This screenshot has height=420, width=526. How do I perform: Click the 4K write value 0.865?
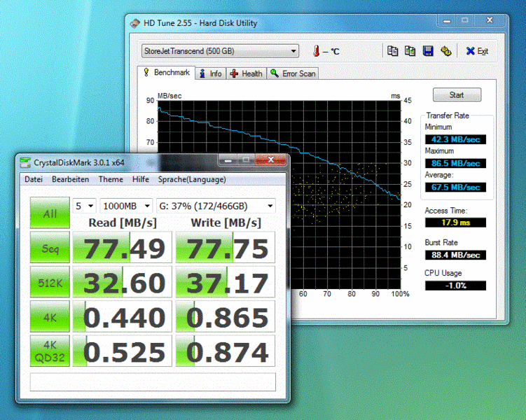(x=226, y=316)
